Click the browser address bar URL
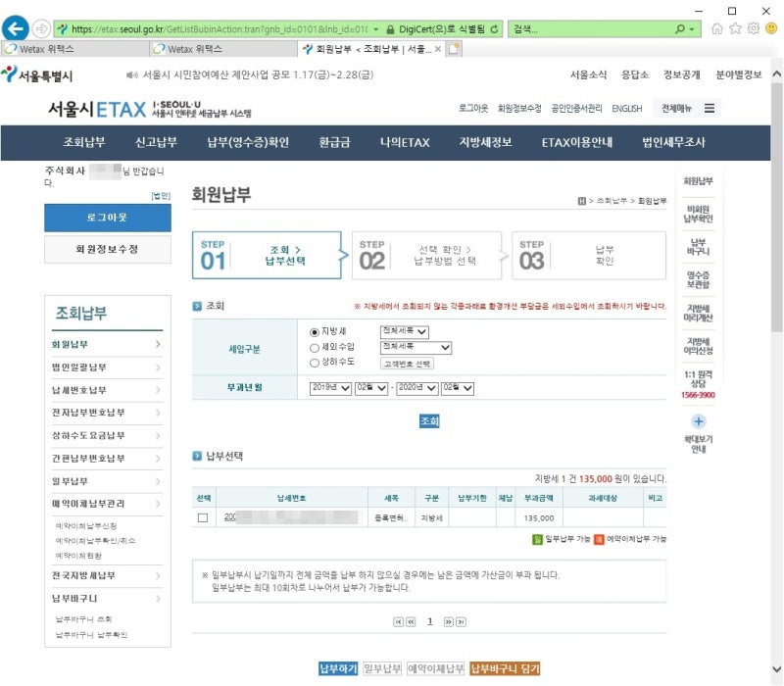784x686 pixels. pyautogui.click(x=219, y=29)
